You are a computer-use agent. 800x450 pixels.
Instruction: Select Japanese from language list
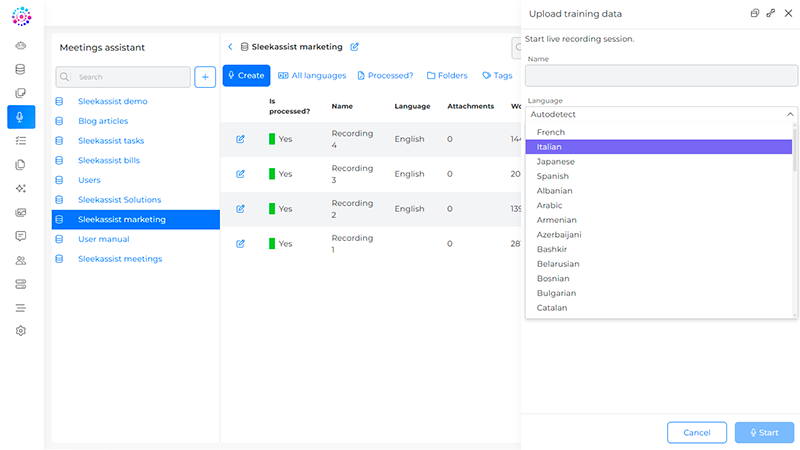click(x=659, y=162)
